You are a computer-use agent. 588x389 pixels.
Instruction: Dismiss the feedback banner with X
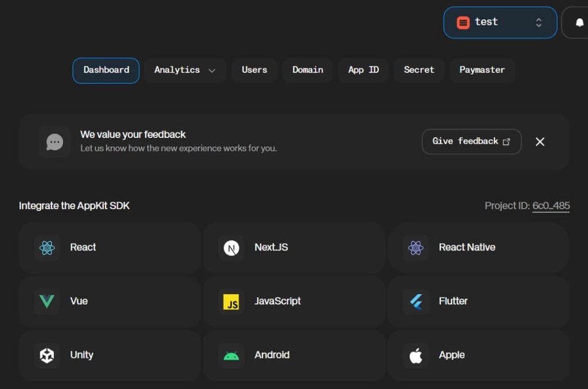(540, 141)
